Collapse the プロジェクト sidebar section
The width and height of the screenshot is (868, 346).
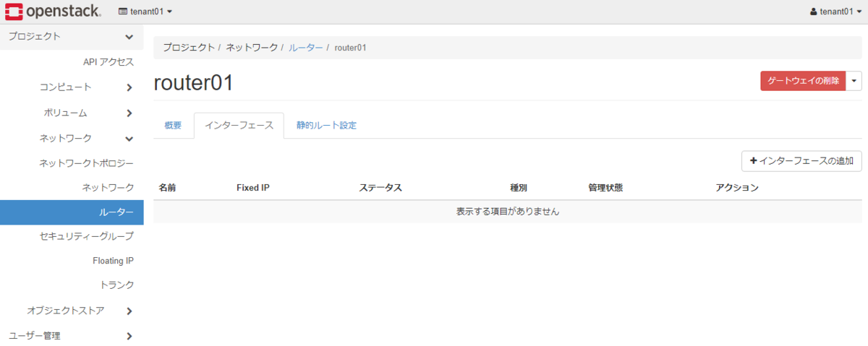pyautogui.click(x=72, y=36)
